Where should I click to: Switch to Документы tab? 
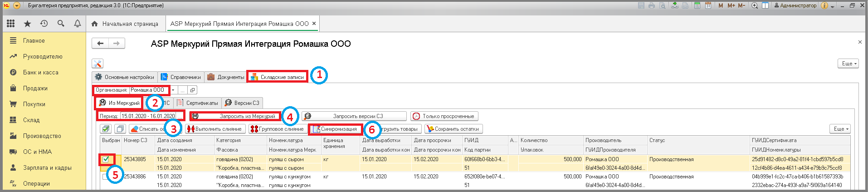coord(225,77)
